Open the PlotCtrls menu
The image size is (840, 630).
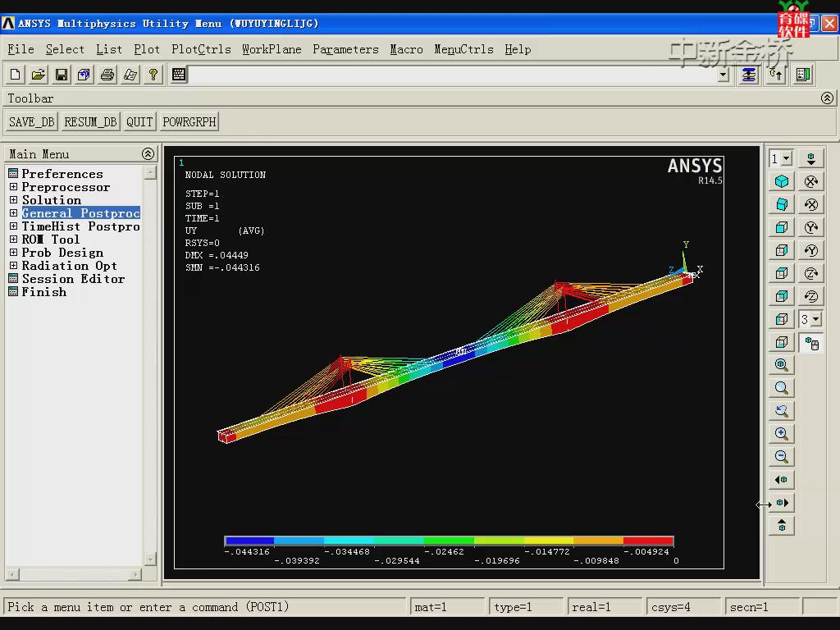tap(202, 49)
